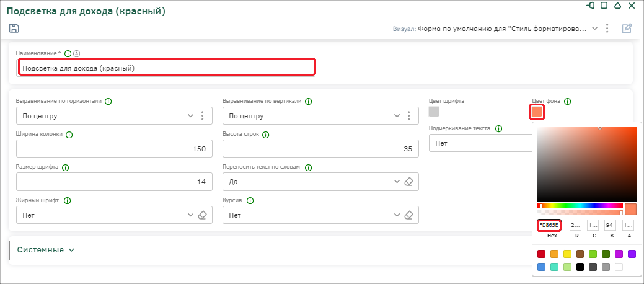644x284 pixels.
Task: Pick the yellow preset color swatch
Action: 567,254
